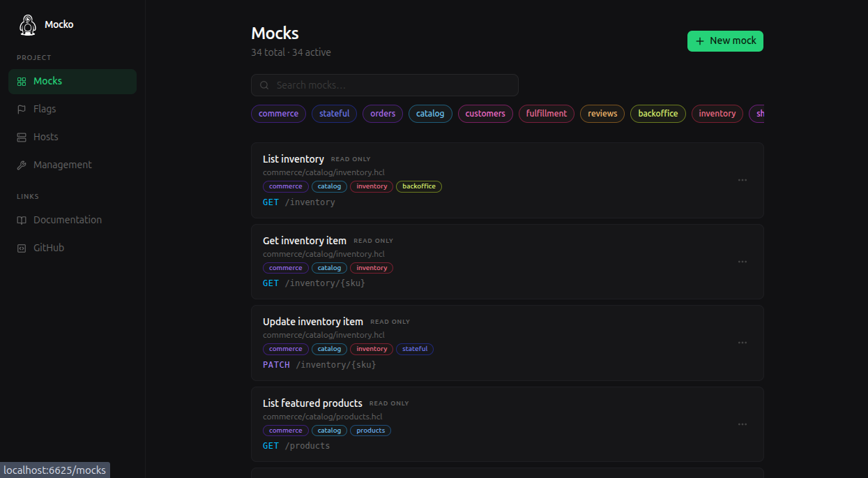Open the List inventory mock title
This screenshot has width=868, height=478.
pyautogui.click(x=294, y=159)
